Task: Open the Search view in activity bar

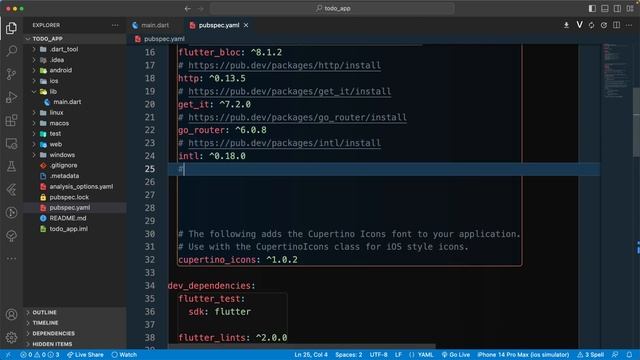Action: coord(11,51)
